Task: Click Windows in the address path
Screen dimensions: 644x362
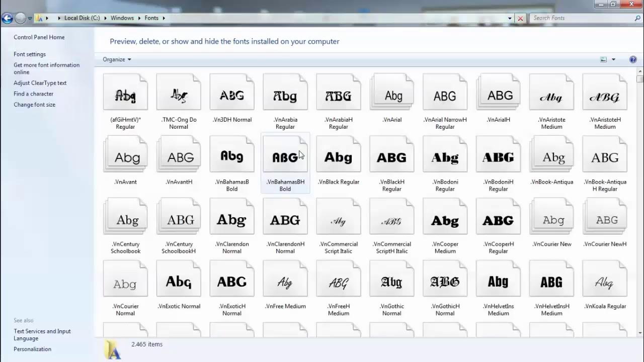Action: pyautogui.click(x=122, y=18)
